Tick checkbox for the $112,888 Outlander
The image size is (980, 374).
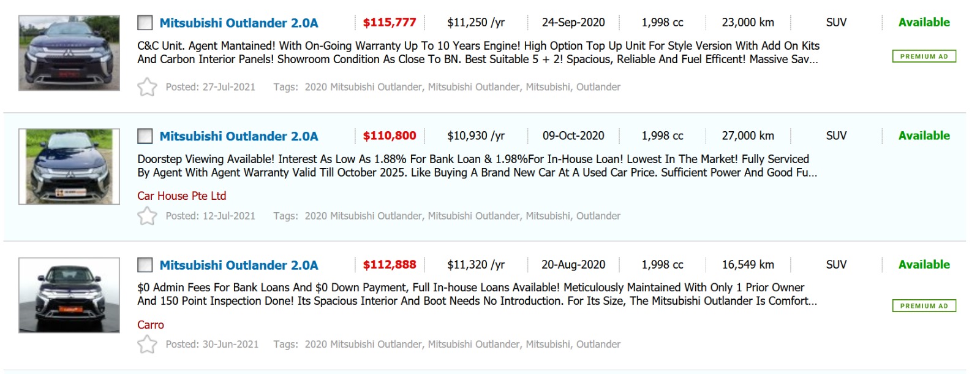coord(145,265)
